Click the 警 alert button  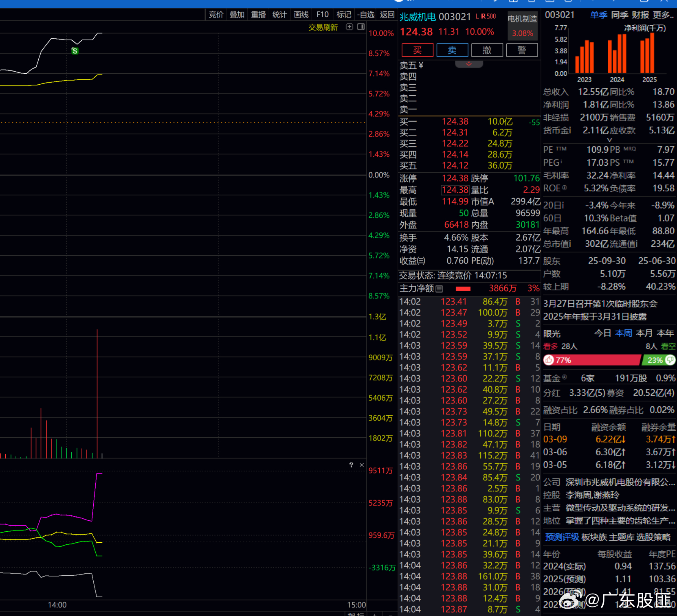[x=522, y=50]
